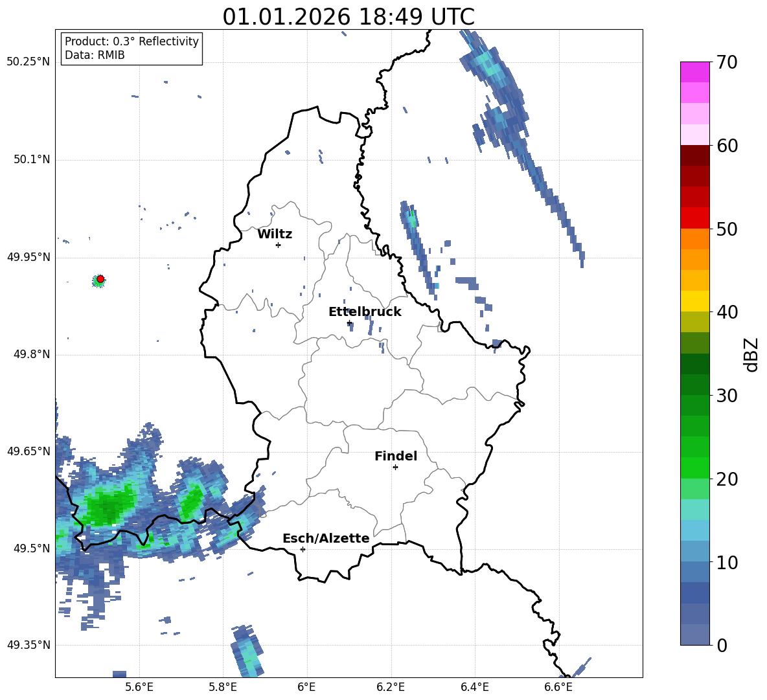Click the Ettelbruck station cross marker
Viewport: 767px width, 700px height.
[x=349, y=322]
